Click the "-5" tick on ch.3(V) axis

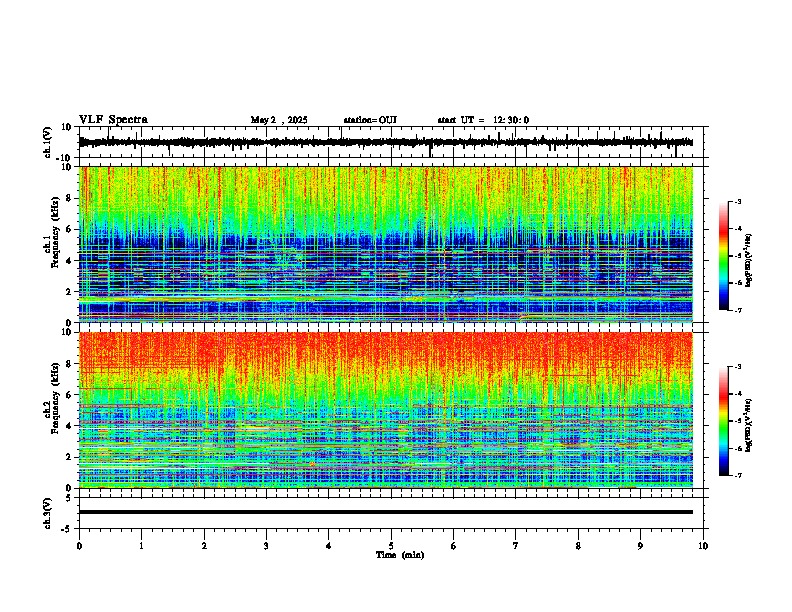(68, 529)
